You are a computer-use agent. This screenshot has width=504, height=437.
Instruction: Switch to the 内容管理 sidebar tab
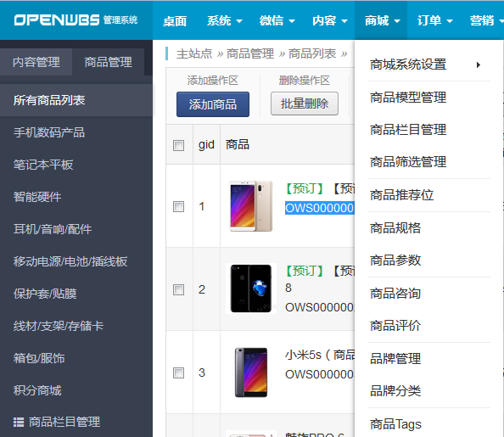36,62
